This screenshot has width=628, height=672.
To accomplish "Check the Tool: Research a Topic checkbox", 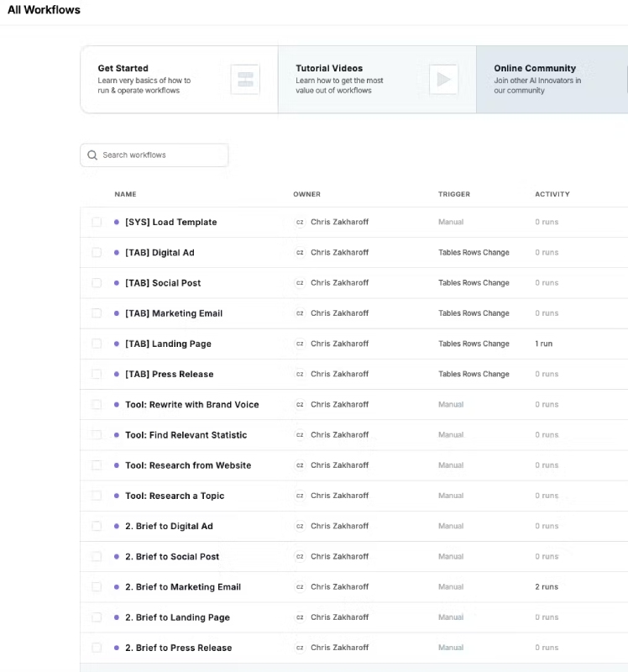I will pos(97,496).
